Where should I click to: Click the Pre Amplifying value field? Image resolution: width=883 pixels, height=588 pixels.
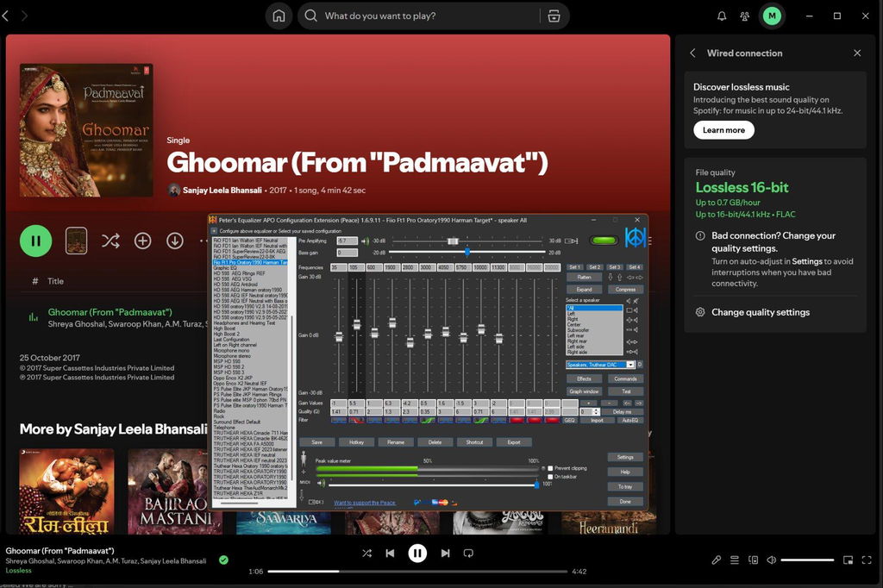pos(347,241)
